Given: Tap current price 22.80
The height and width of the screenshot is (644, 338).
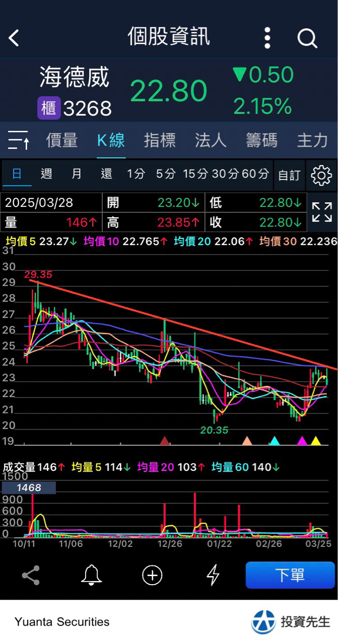Looking at the screenshot, I should pos(169,91).
